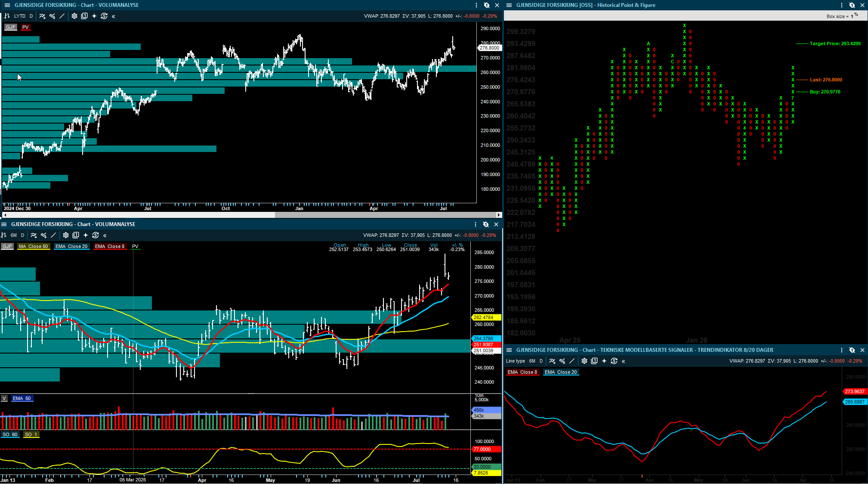Open more options dots in top chart title

point(476,5)
